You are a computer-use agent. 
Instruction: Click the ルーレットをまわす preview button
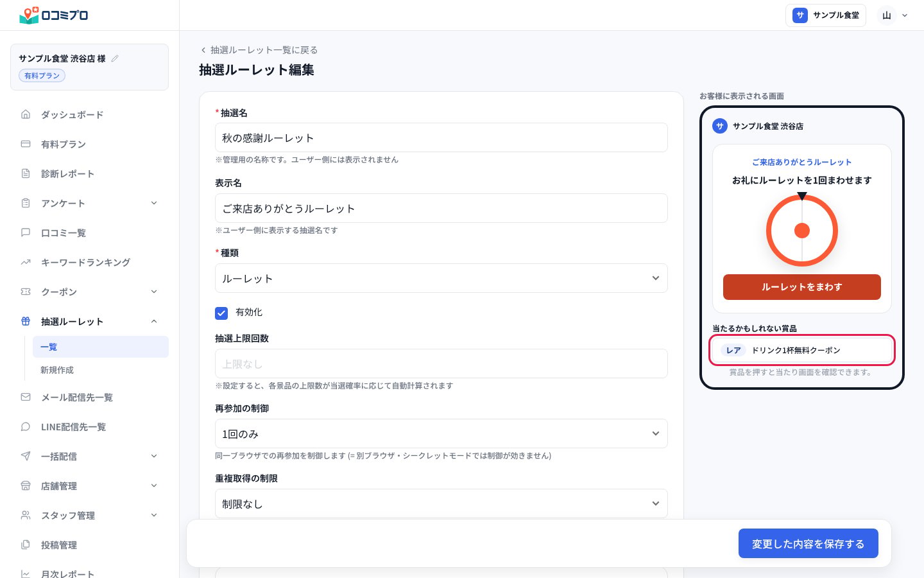[x=802, y=287]
